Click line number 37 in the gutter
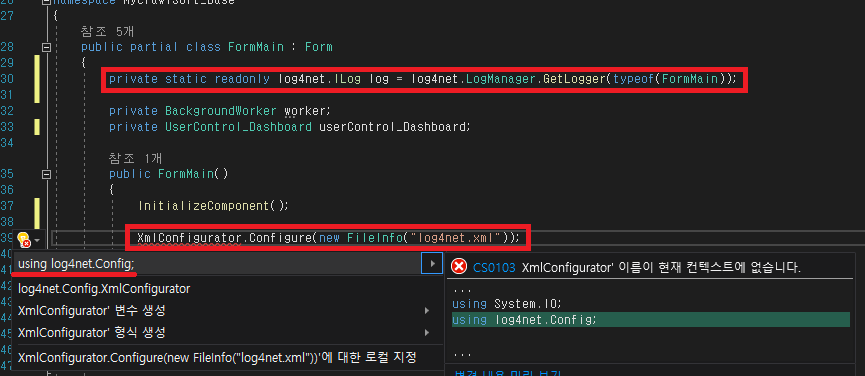 pos(7,206)
